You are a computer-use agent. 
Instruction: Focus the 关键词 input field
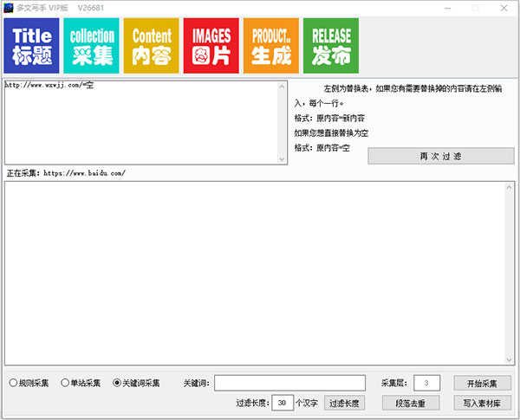coord(289,384)
